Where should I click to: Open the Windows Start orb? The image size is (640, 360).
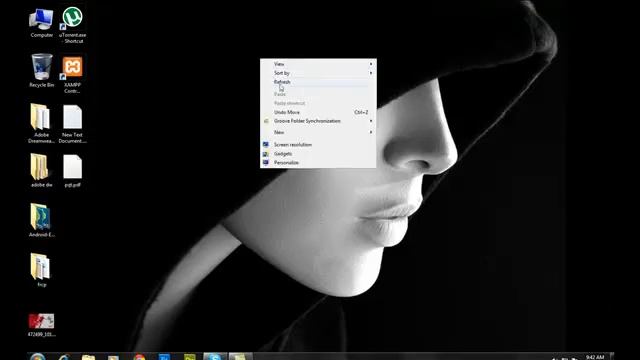(x=38, y=357)
